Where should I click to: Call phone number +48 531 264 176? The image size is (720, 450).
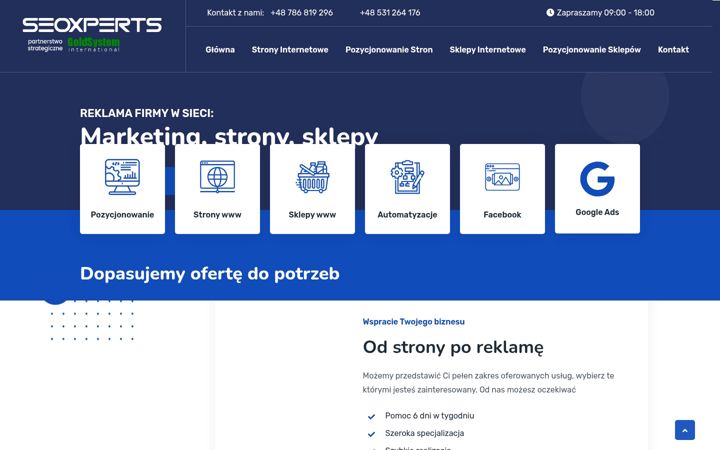(390, 13)
